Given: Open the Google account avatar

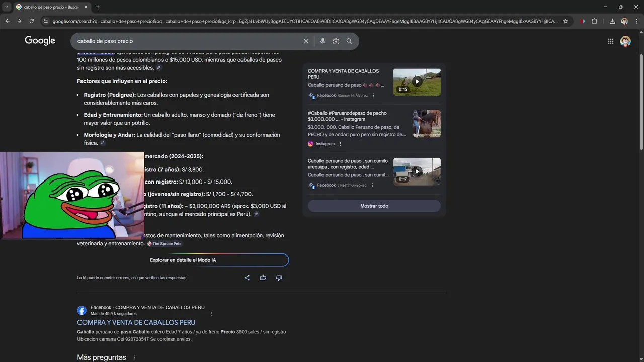Looking at the screenshot, I should [x=625, y=41].
